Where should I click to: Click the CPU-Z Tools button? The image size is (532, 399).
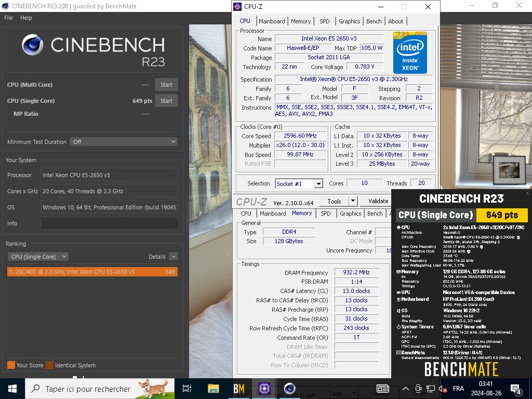click(x=334, y=201)
